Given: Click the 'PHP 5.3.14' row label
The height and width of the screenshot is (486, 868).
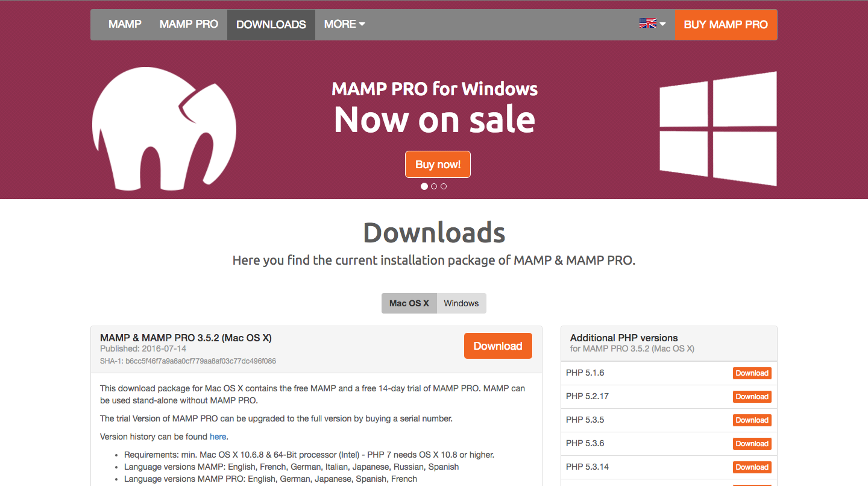Looking at the screenshot, I should pyautogui.click(x=587, y=467).
